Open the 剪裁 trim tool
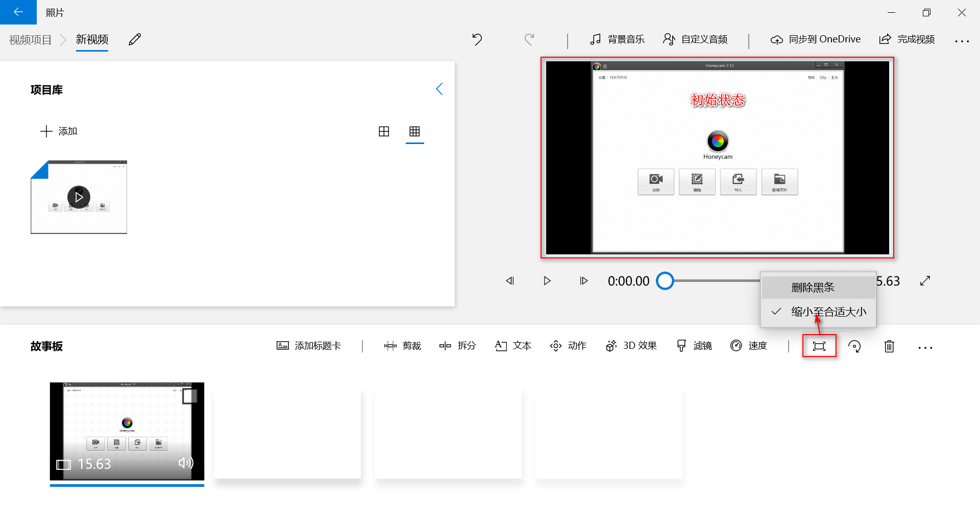Viewport: 980px width, 521px height. point(403,346)
